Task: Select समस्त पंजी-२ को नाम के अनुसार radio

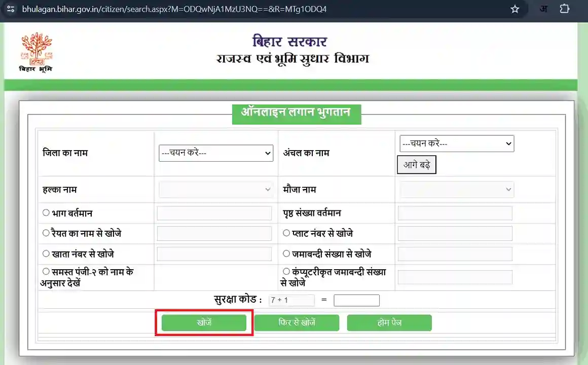Action: tap(46, 271)
